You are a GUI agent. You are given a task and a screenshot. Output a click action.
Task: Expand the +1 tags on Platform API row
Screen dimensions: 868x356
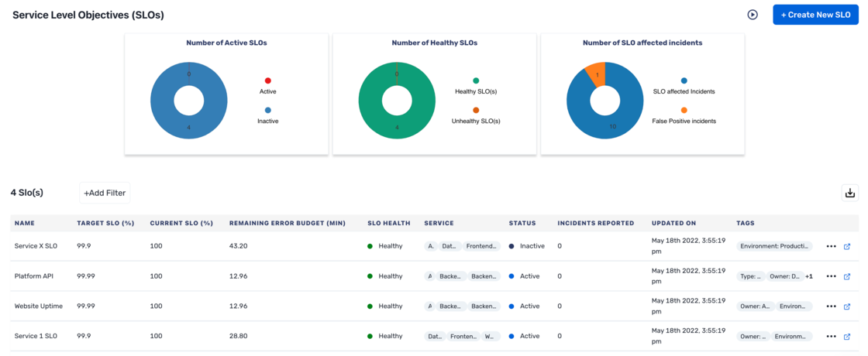(x=809, y=276)
